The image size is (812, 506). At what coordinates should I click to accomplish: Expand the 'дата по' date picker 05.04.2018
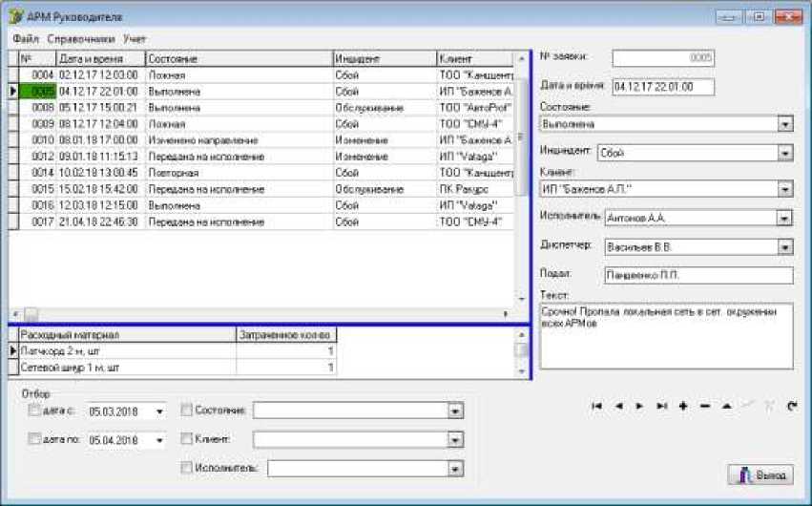tap(159, 440)
